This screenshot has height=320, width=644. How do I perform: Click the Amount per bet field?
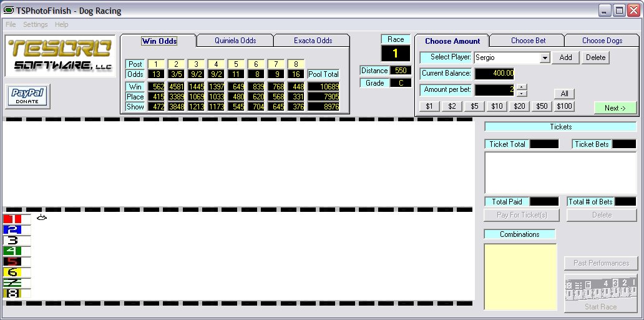(494, 89)
